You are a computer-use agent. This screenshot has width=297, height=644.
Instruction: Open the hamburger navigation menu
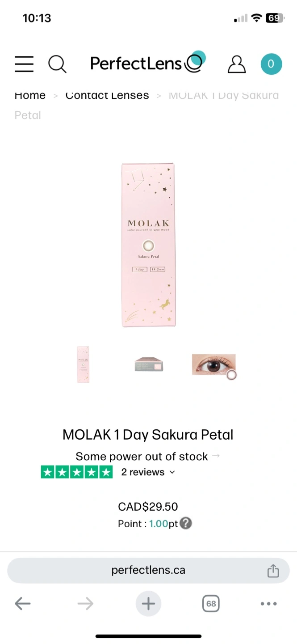pos(24,64)
